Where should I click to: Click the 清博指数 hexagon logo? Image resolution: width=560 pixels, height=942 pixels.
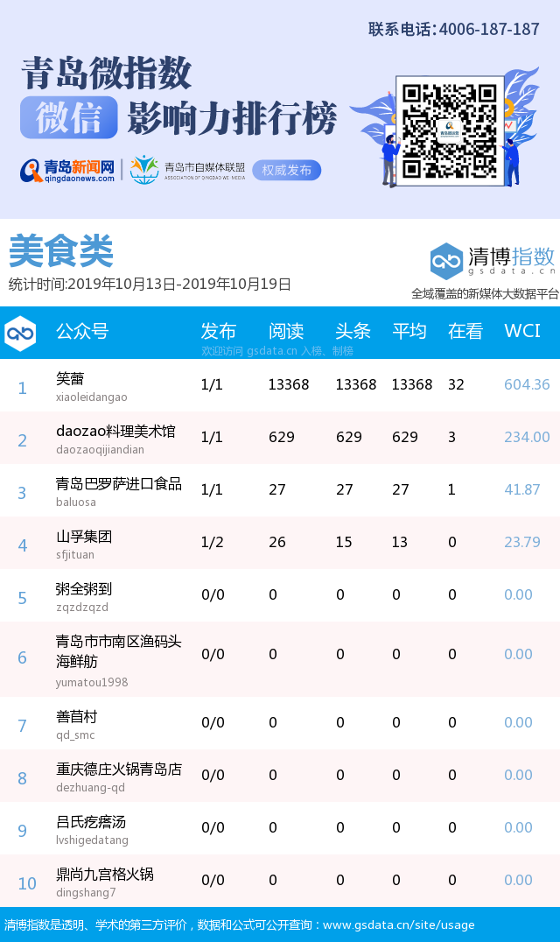[x=446, y=261]
